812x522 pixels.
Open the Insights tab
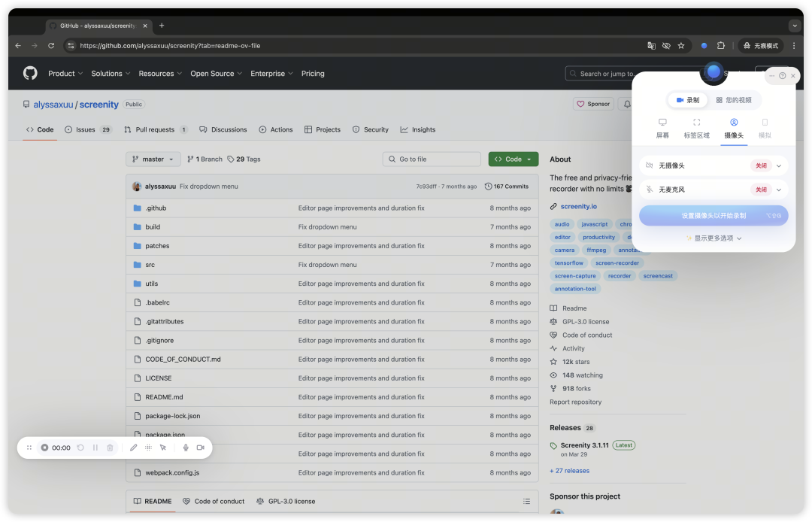[x=417, y=129]
